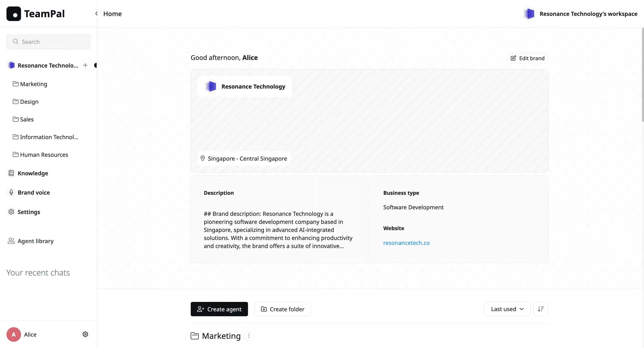Open Brand voice page
The height and width of the screenshot is (348, 644).
pos(34,193)
